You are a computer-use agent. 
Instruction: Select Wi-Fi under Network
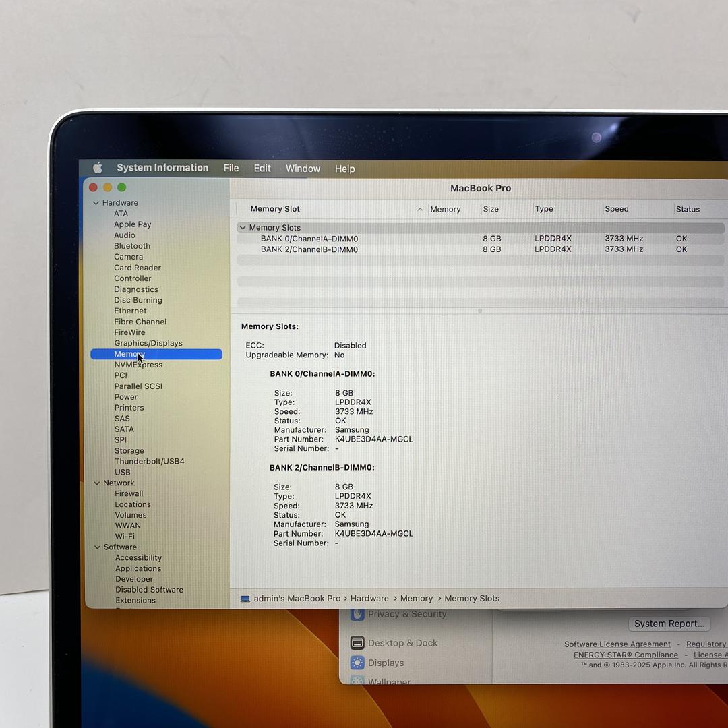point(125,537)
